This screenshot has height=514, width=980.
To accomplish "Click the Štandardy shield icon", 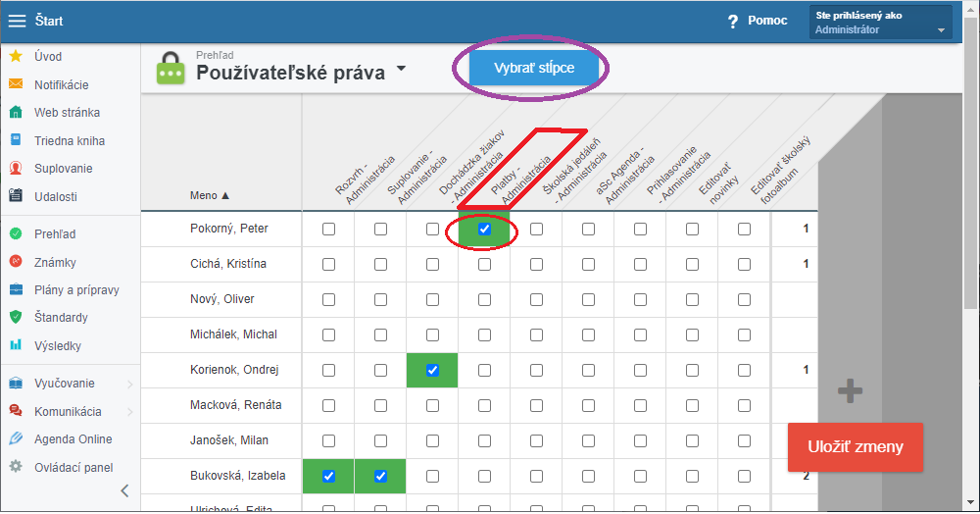I will point(16,317).
